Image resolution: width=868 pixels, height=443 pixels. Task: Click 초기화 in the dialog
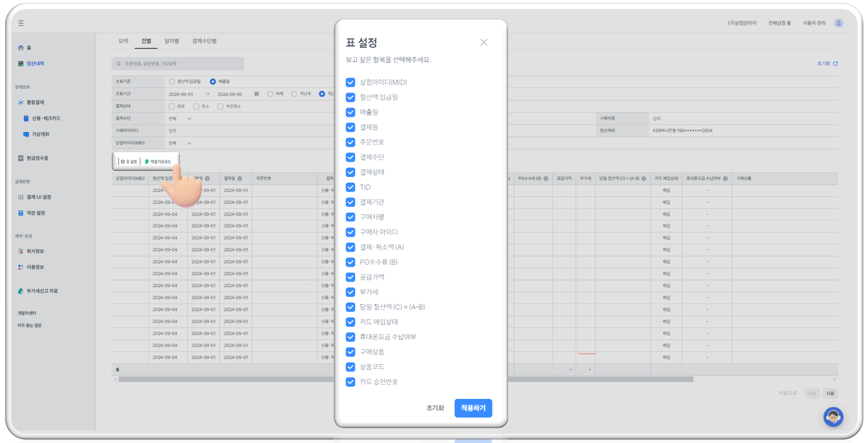[435, 408]
